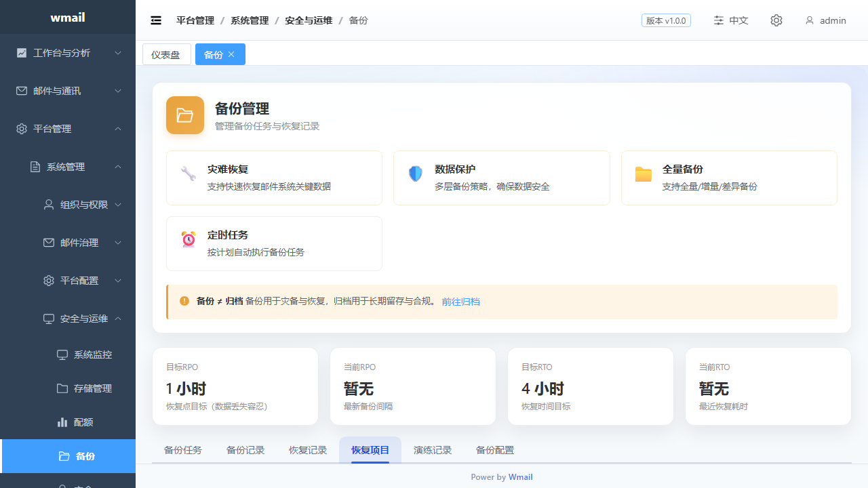Image resolution: width=868 pixels, height=488 pixels.
Task: Switch to the 备份任务 tab
Action: coord(183,450)
